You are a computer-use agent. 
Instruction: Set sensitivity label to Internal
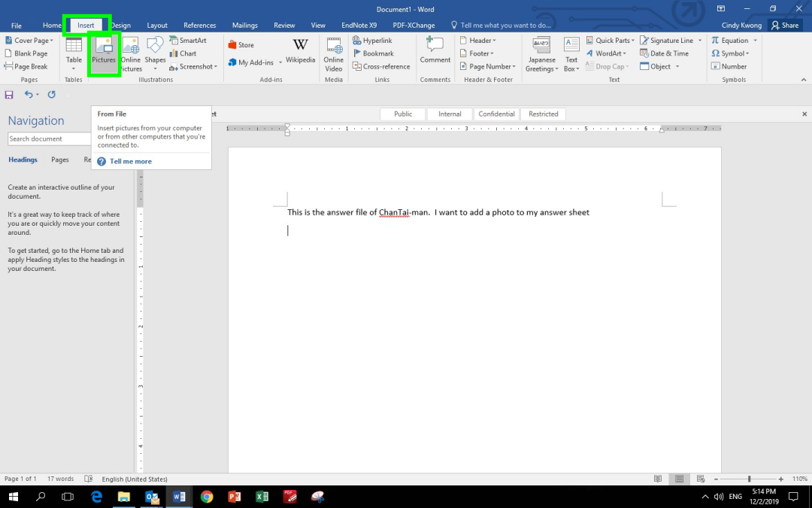click(450, 114)
